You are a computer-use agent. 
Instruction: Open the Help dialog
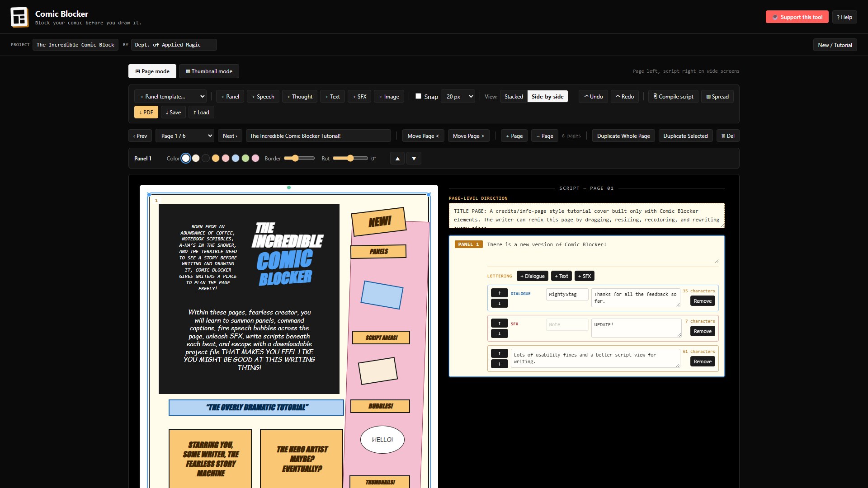pos(844,17)
